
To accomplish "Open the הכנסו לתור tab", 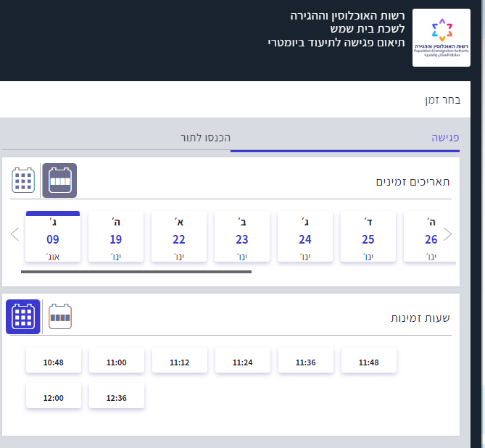I will 205,138.
